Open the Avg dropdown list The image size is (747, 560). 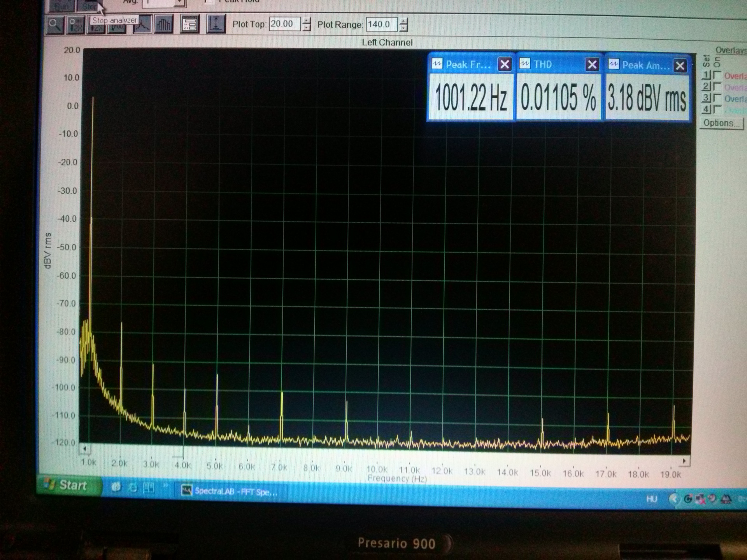click(x=179, y=2)
